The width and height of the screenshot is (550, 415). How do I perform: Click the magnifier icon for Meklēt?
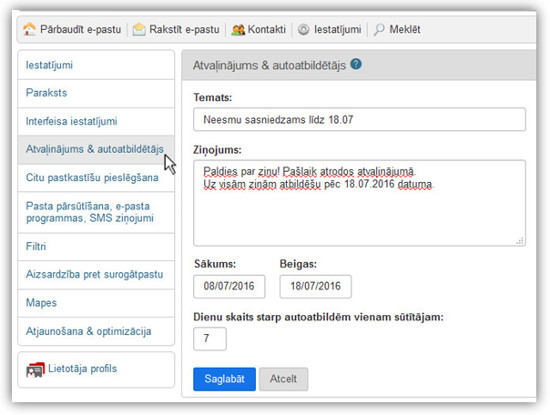[x=379, y=29]
